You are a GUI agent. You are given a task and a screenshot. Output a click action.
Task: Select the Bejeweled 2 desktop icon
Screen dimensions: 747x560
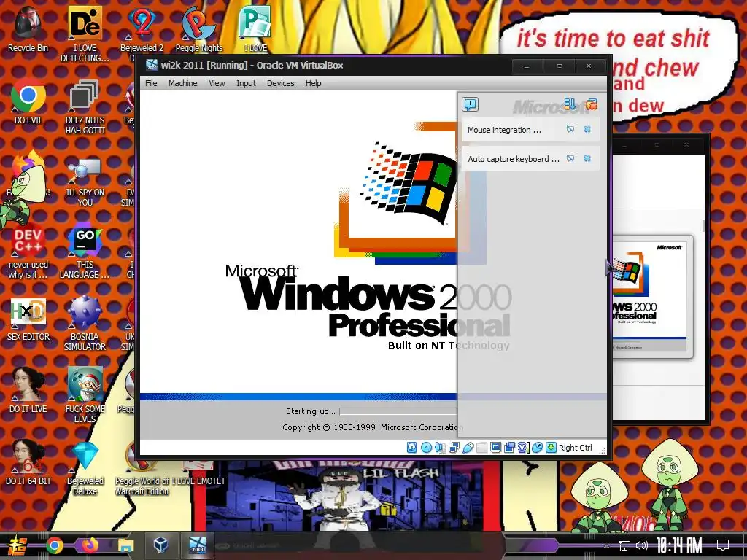[x=142, y=29]
